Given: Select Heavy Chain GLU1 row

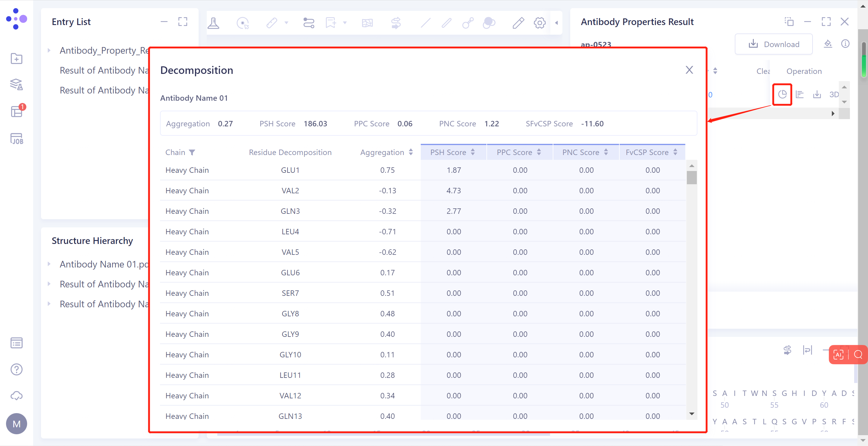Looking at the screenshot, I should [290, 170].
